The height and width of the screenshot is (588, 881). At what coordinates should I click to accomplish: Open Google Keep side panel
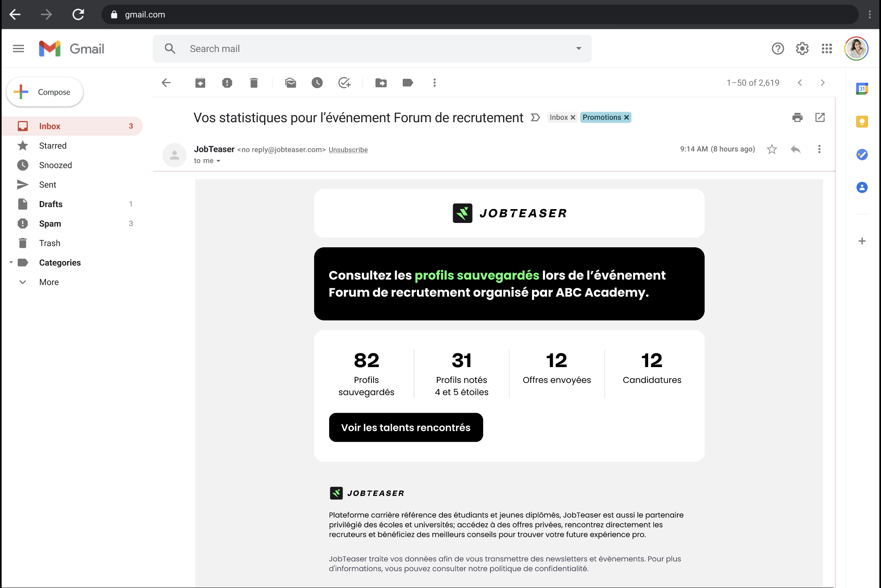coord(862,121)
